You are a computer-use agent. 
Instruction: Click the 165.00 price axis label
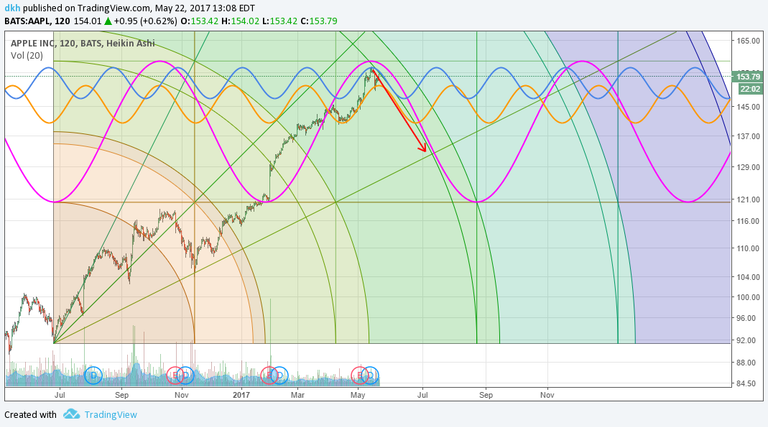[748, 41]
